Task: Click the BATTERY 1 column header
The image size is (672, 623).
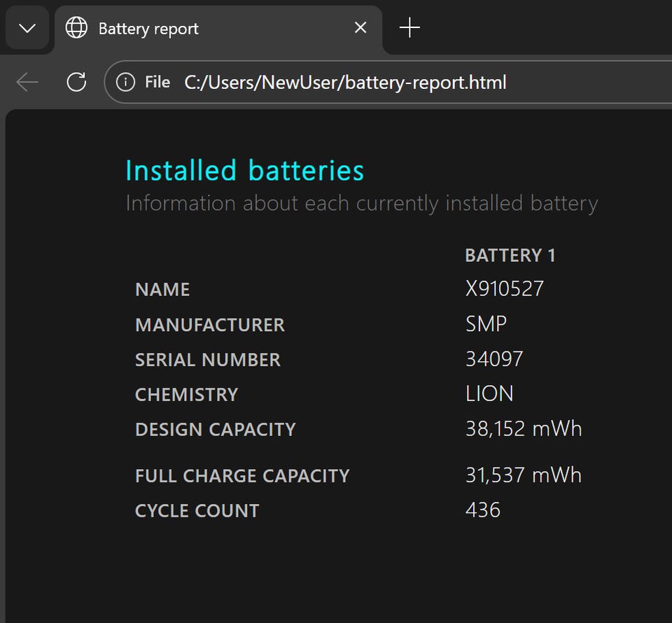Action: (x=510, y=255)
